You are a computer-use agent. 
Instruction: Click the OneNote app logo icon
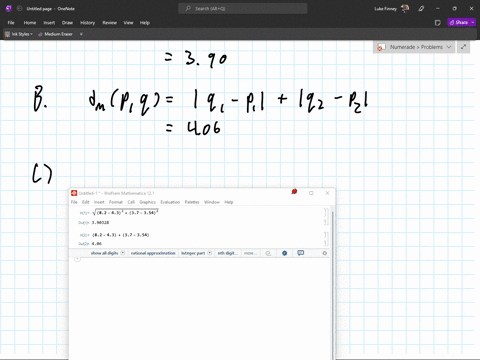click(9, 9)
